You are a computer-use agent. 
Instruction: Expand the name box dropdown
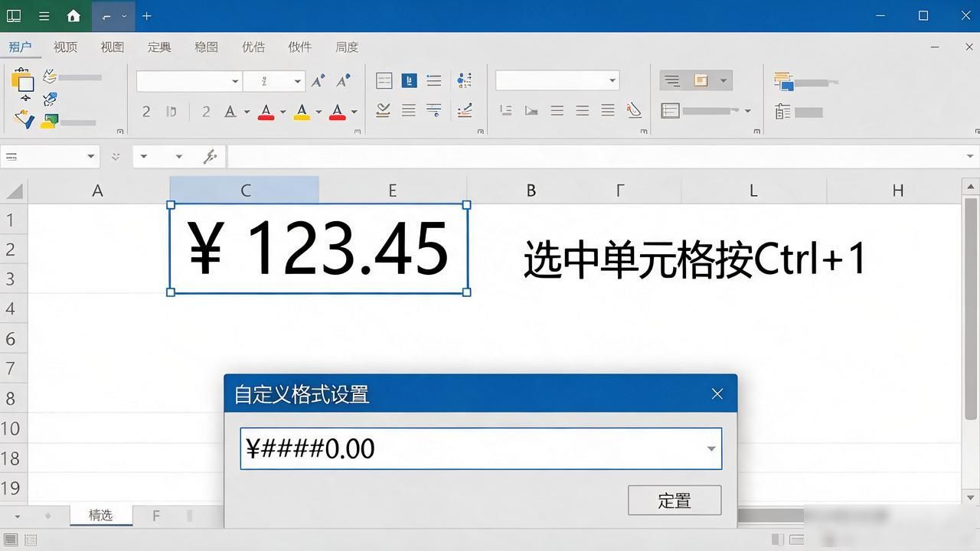(x=91, y=157)
